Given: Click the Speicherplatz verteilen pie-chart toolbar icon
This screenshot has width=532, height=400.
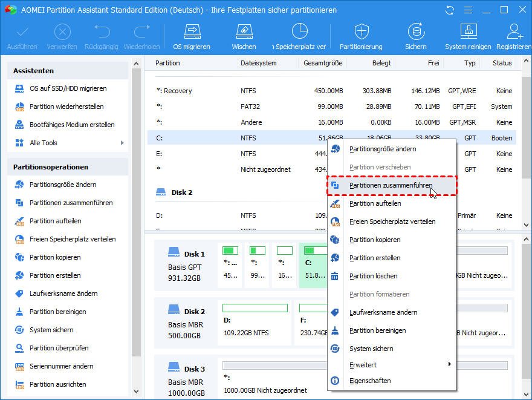Looking at the screenshot, I should point(300,31).
